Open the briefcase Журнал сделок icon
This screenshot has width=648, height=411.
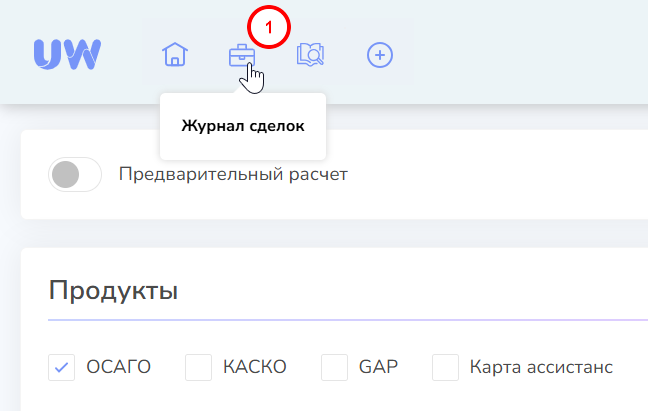click(242, 56)
